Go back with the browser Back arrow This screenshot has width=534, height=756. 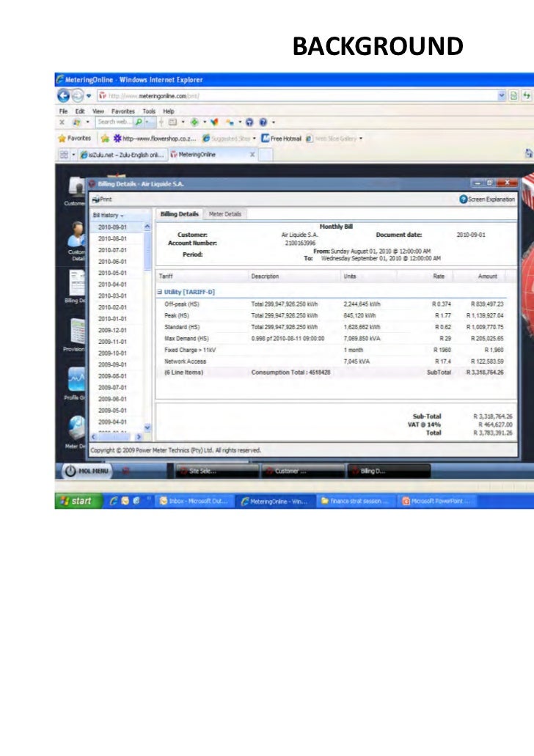[63, 95]
